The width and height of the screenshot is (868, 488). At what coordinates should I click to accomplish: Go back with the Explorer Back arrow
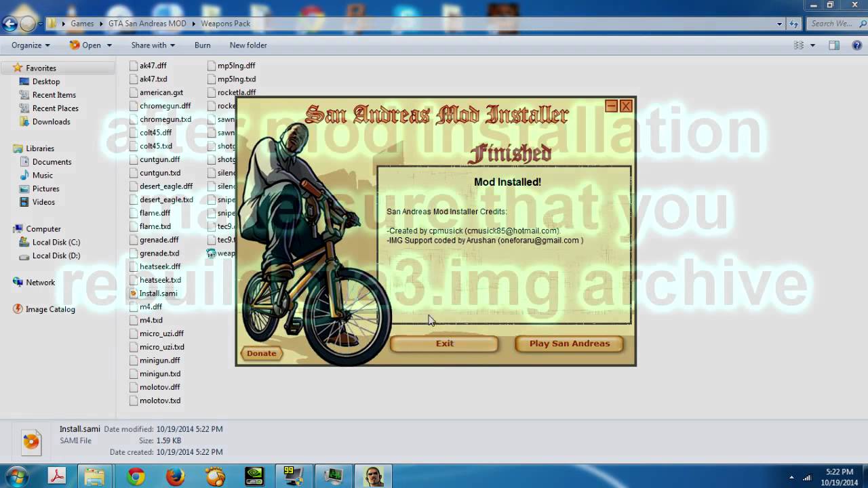[x=9, y=24]
